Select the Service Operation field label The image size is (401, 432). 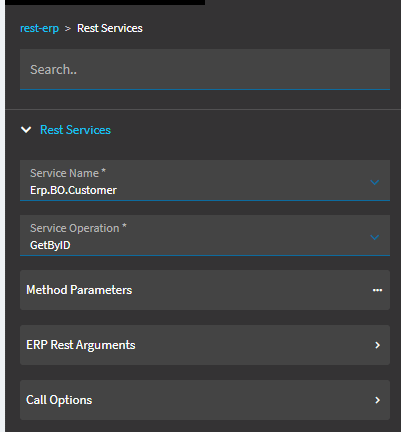pyautogui.click(x=78, y=228)
